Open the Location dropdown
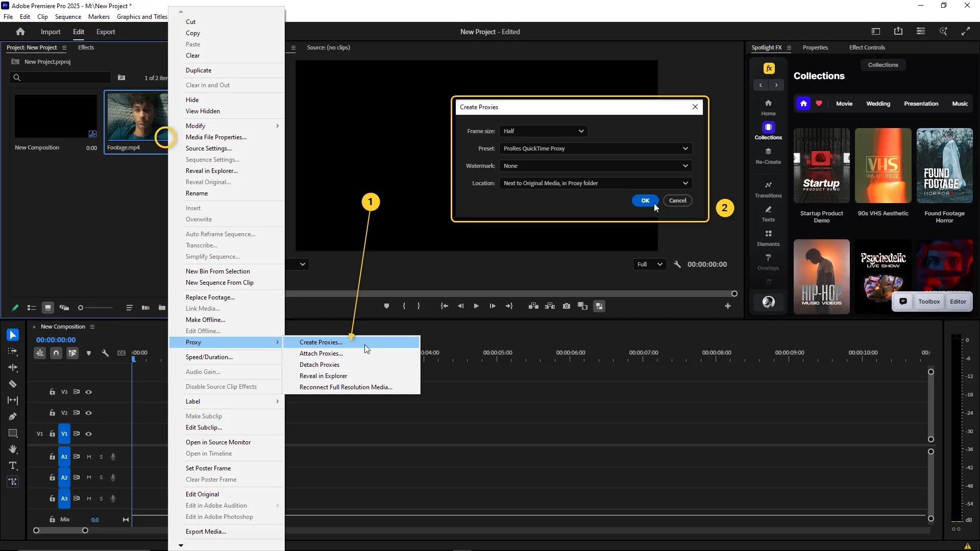The height and width of the screenshot is (551, 980). (x=596, y=183)
